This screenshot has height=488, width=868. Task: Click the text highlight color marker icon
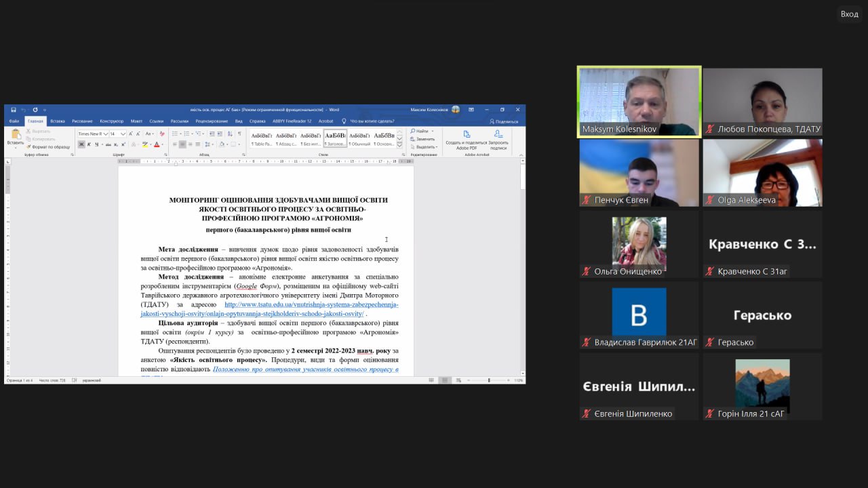point(144,144)
